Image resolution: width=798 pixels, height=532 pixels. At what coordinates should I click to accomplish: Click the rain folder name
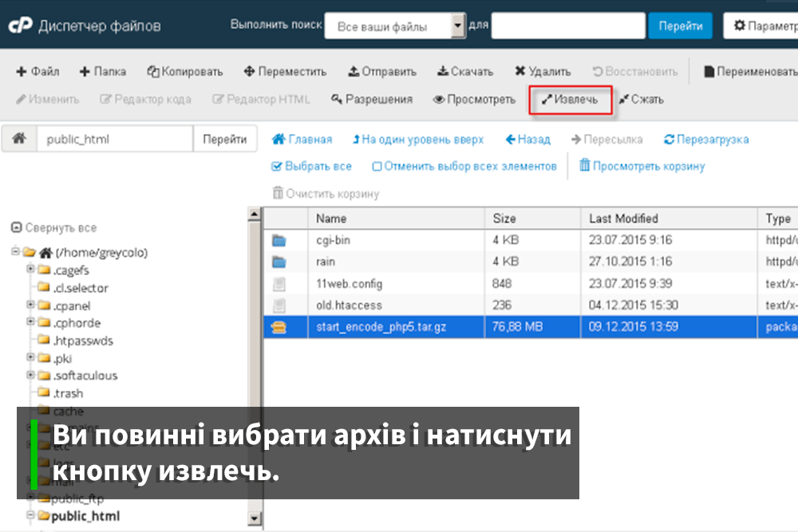326,262
